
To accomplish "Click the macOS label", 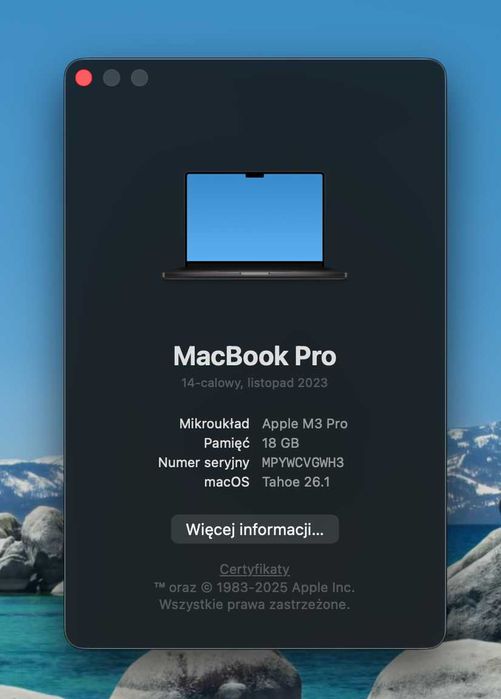I will (x=226, y=482).
